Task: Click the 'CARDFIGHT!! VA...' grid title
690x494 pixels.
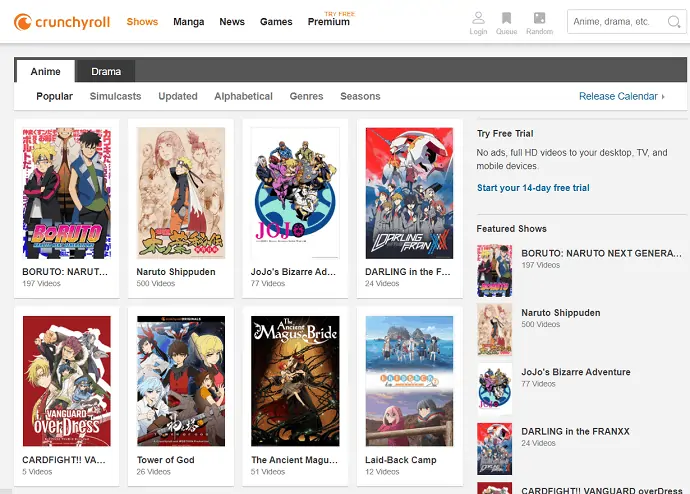Action: (x=64, y=460)
